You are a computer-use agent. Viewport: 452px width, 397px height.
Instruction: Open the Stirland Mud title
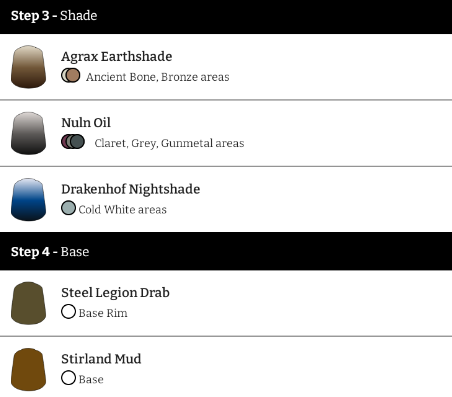[x=101, y=359]
